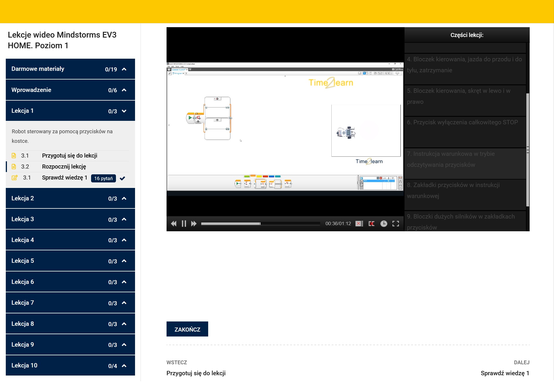Click the 16 pytań badge
Screen dimensions: 554x392
pyautogui.click(x=104, y=178)
